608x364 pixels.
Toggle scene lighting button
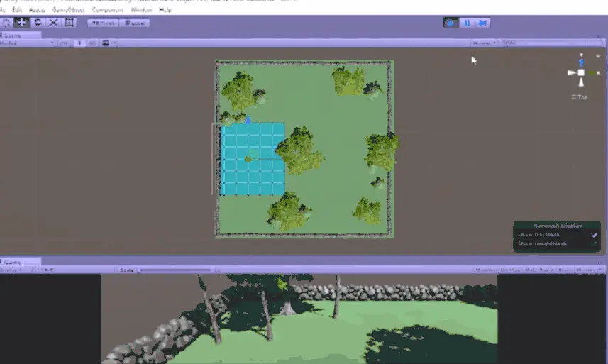[79, 43]
